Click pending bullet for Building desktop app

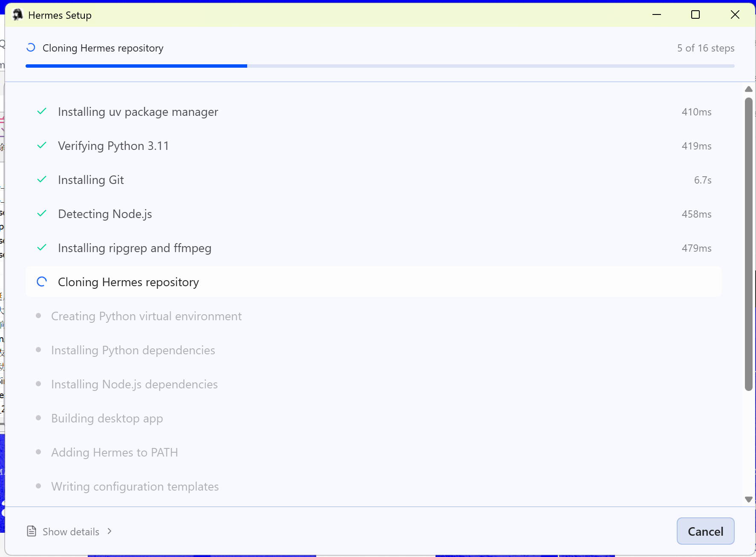pyautogui.click(x=38, y=418)
